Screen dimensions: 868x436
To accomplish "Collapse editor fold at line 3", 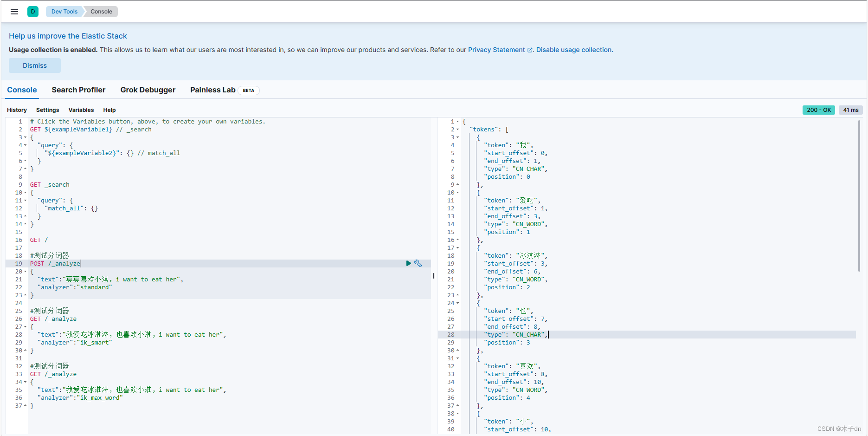I will (25, 137).
